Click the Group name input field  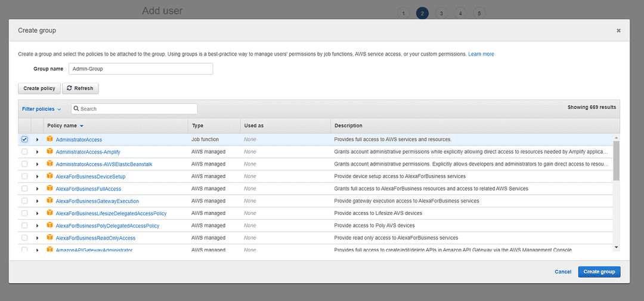coord(141,69)
